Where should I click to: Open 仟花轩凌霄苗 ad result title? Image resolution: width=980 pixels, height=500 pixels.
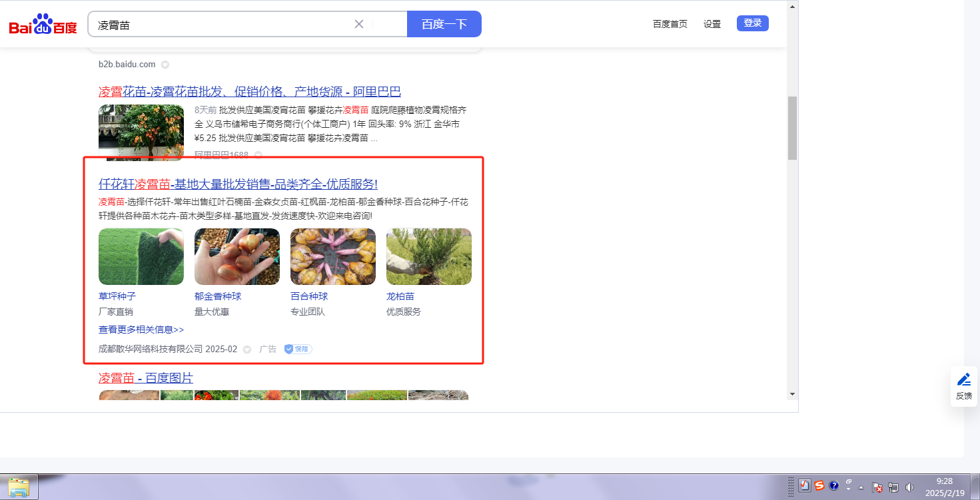coord(238,184)
